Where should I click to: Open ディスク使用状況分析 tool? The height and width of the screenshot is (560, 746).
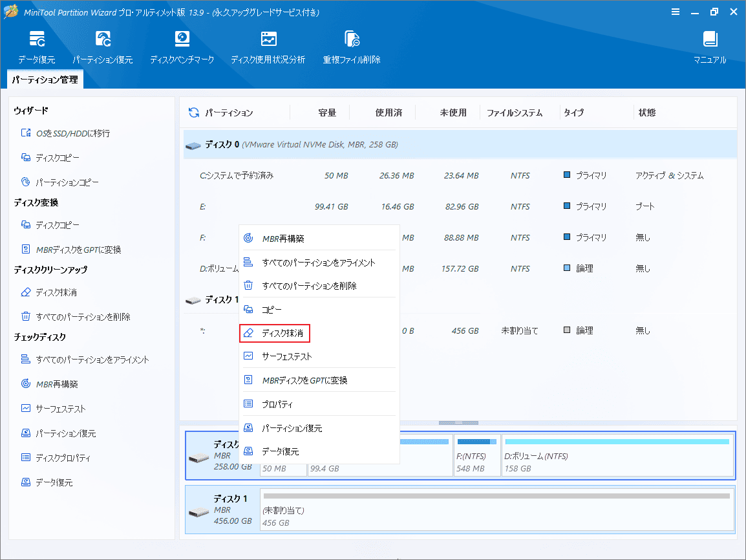click(x=268, y=47)
